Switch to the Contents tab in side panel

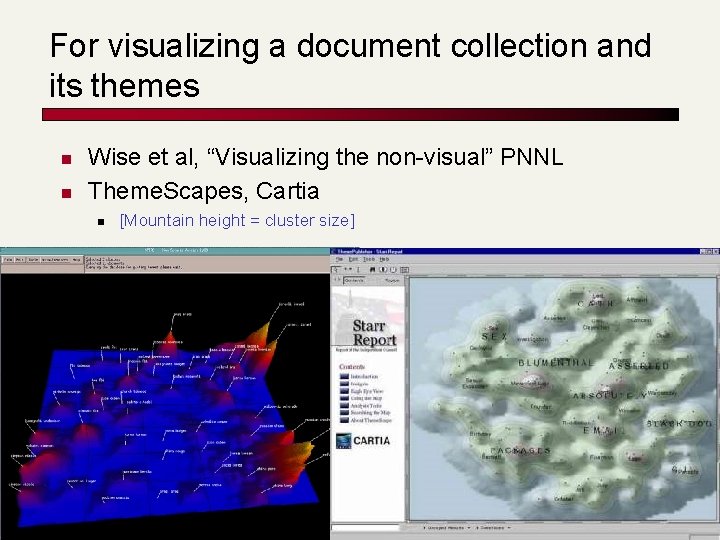[x=354, y=280]
